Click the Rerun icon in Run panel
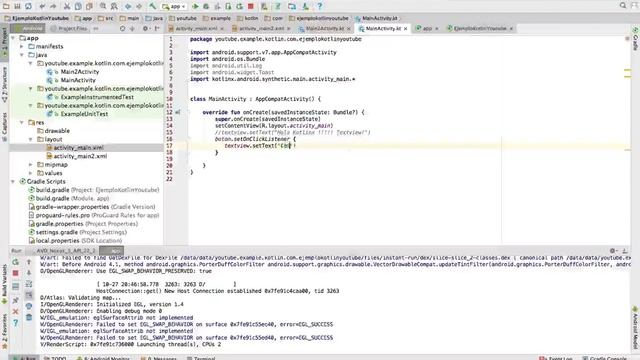The image size is (640, 360). 15,262
